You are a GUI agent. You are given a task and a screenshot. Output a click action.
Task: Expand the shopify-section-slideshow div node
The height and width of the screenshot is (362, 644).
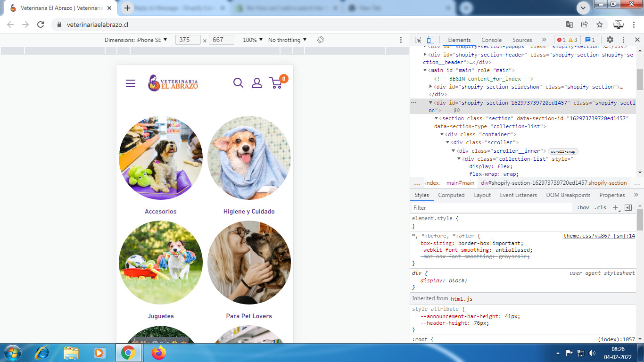coord(431,86)
